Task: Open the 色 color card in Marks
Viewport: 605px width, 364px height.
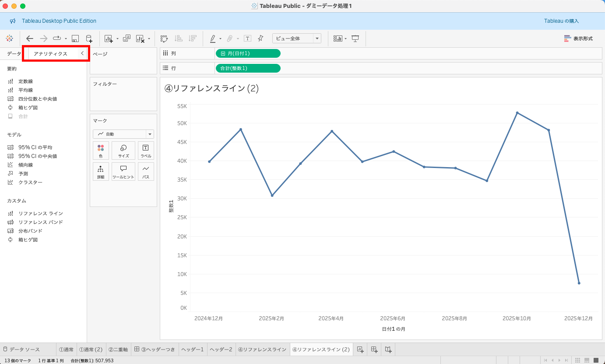Action: (x=101, y=150)
